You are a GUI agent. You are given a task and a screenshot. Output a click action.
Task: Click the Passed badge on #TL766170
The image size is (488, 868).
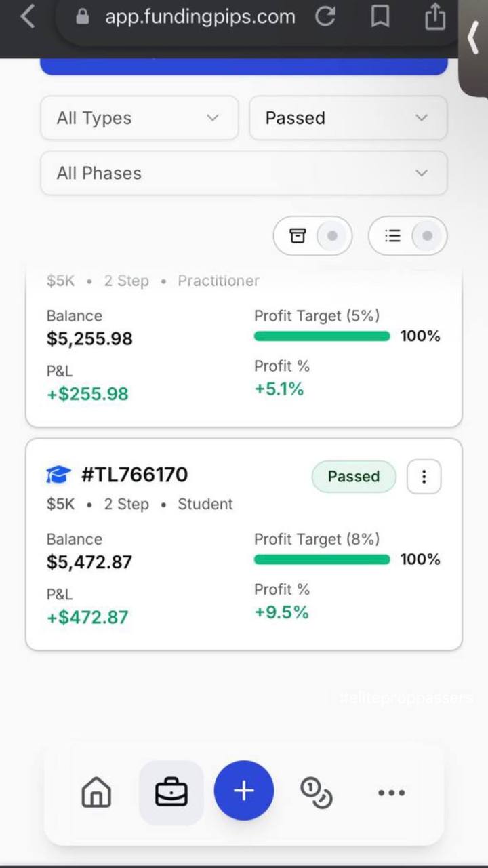(x=353, y=477)
